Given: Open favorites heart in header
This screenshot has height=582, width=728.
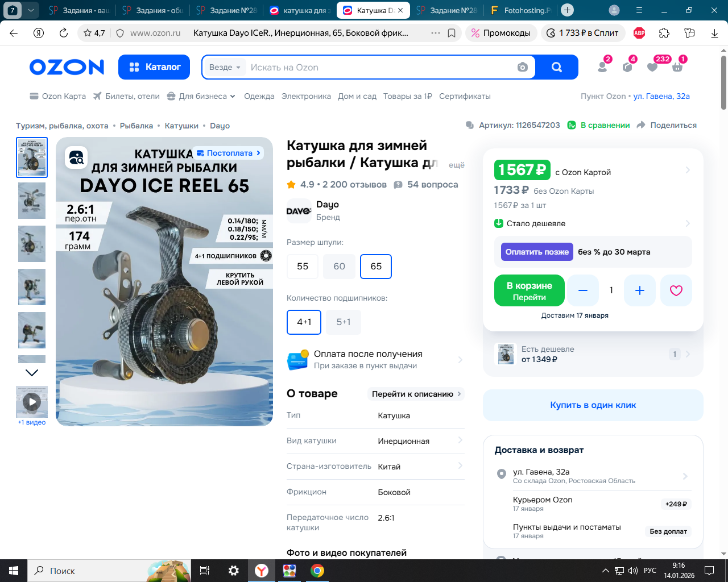Looking at the screenshot, I should pos(652,66).
